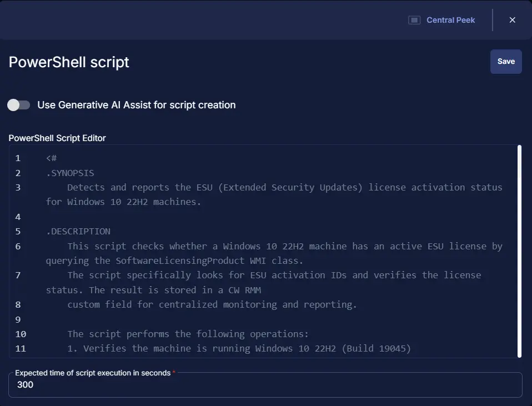
Task: Select line number 11 in the gutter
Action: point(21,348)
